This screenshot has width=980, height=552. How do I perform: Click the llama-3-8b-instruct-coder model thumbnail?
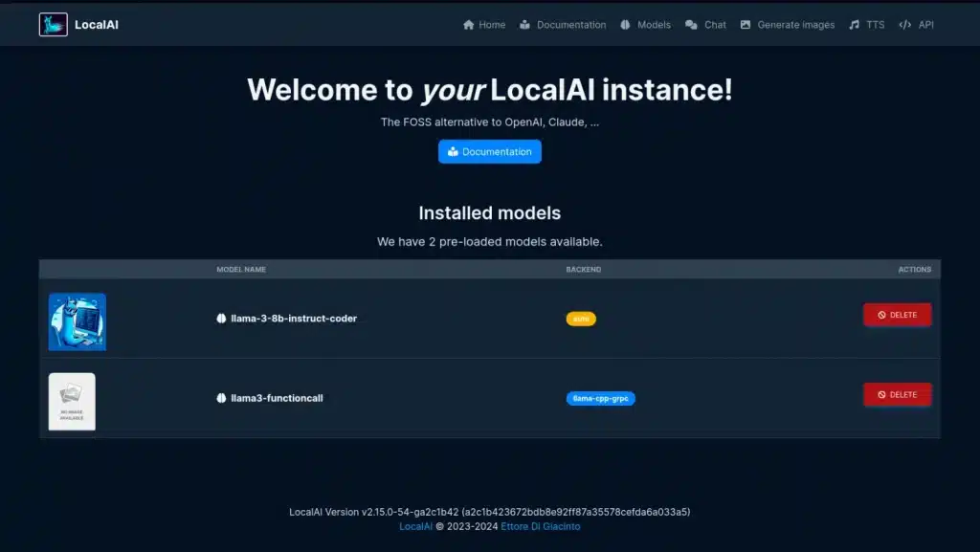(x=78, y=321)
